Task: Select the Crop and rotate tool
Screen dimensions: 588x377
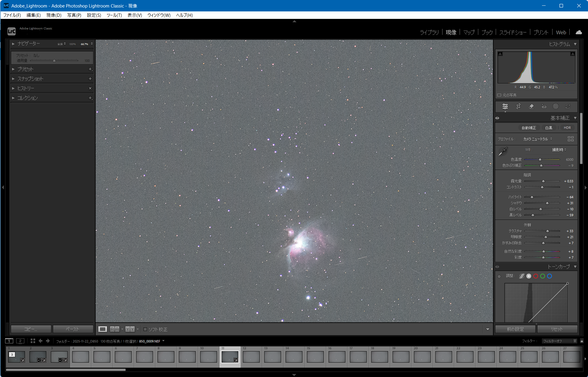Action: tap(518, 106)
